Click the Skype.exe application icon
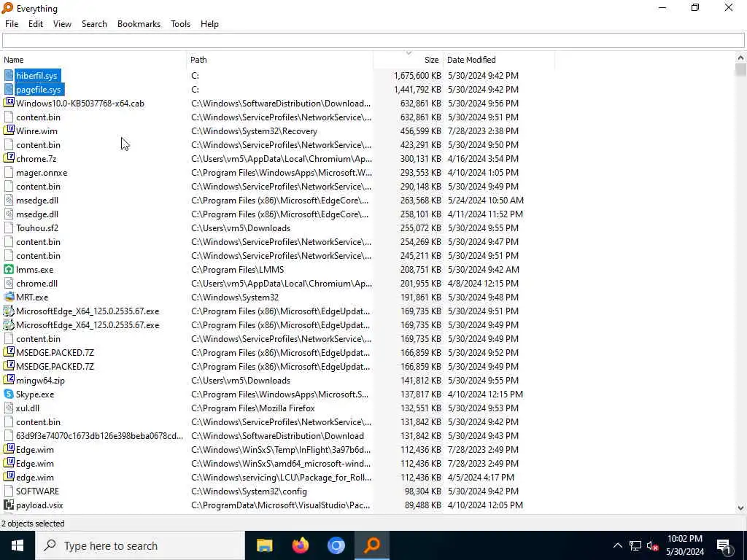 point(9,394)
